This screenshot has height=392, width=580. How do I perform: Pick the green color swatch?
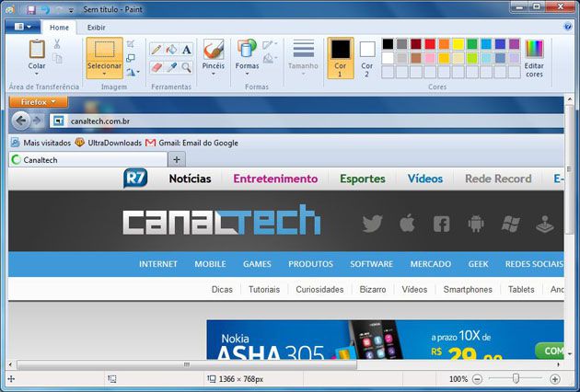(x=472, y=44)
